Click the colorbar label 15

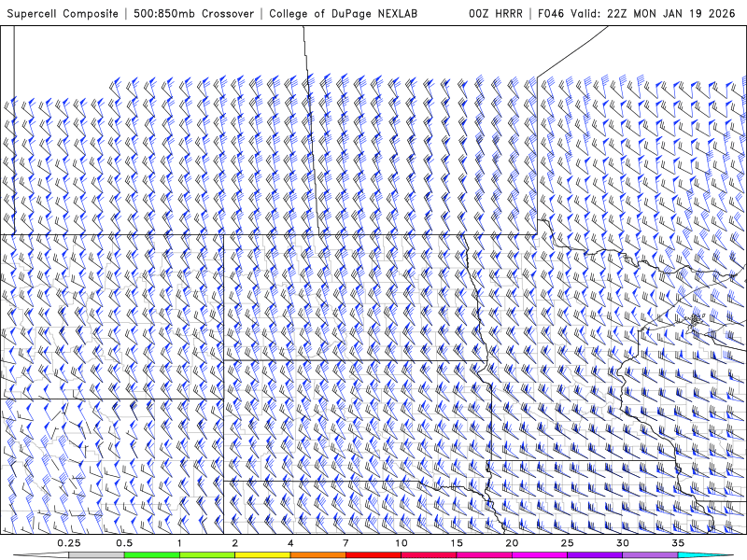tap(457, 543)
